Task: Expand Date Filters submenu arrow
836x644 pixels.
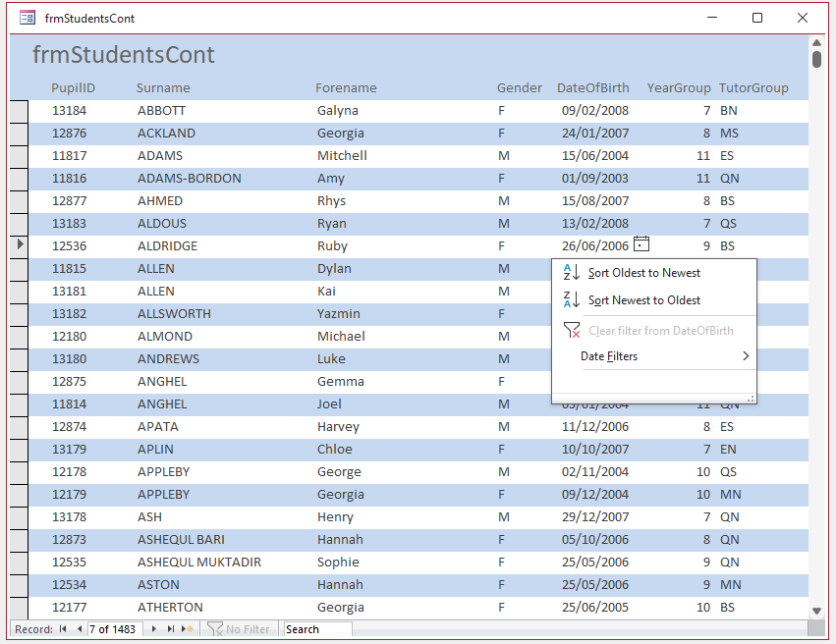Action: 746,355
